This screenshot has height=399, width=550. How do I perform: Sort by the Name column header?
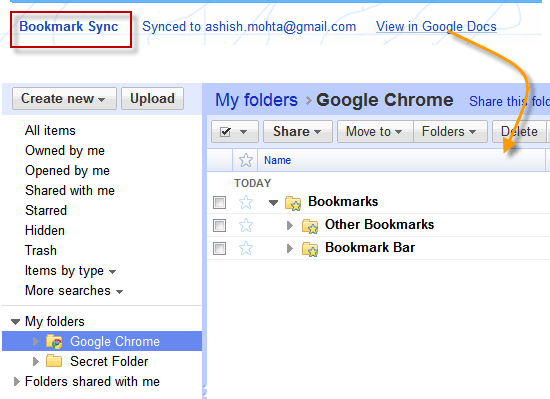[277, 160]
